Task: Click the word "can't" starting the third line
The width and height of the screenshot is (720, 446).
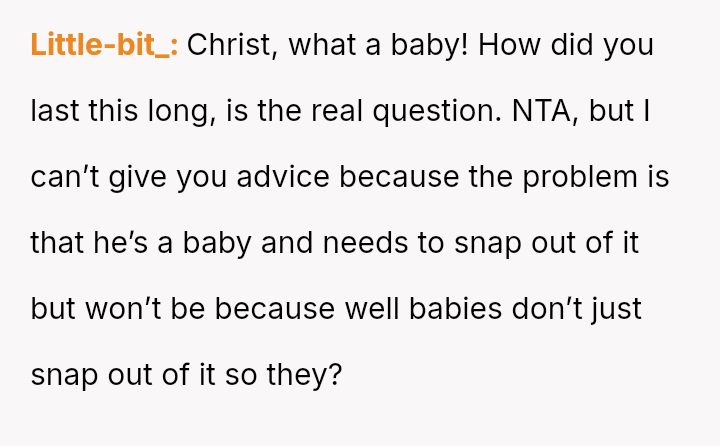Action: pos(58,178)
